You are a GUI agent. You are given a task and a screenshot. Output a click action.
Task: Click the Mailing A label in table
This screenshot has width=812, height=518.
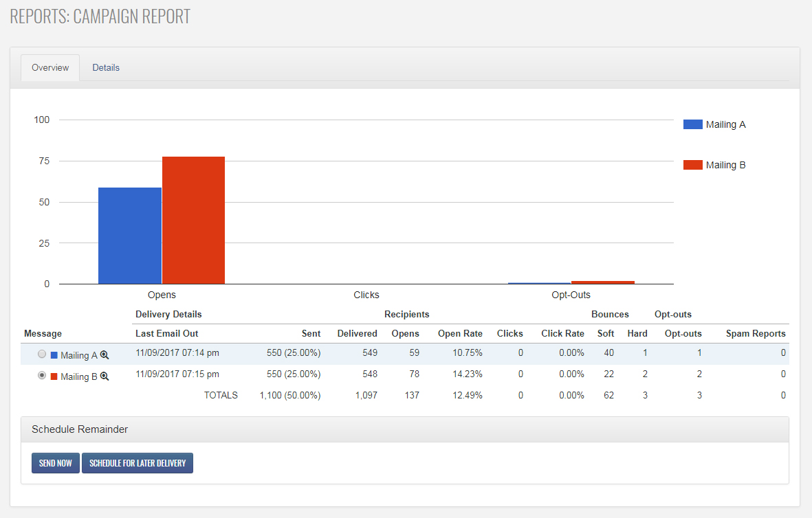74,355
